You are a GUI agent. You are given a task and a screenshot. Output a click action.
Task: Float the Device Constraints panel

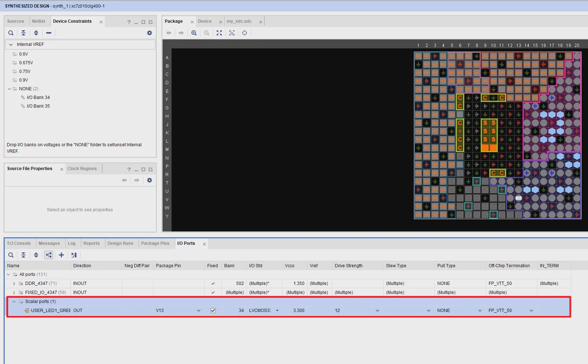pyautogui.click(x=151, y=22)
